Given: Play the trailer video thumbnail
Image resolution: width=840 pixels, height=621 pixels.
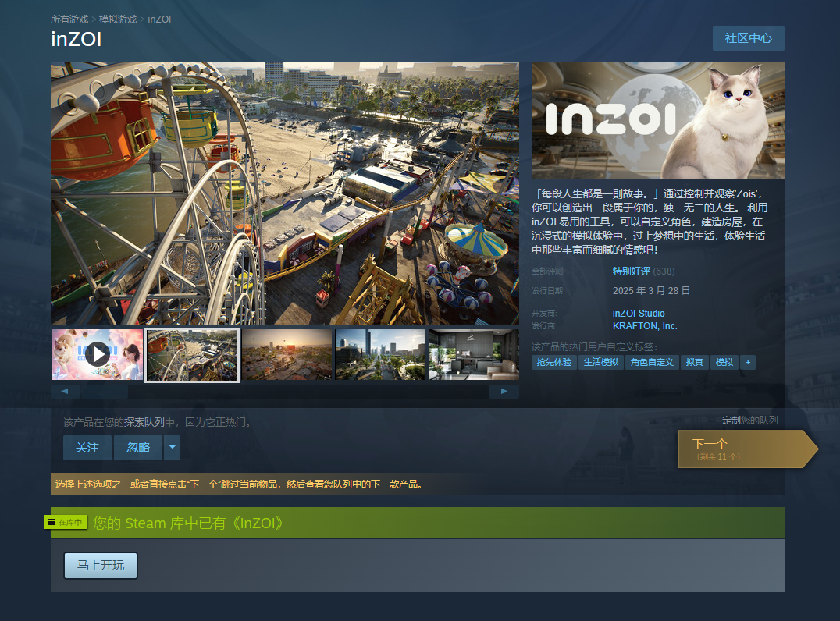Looking at the screenshot, I should click(x=98, y=354).
